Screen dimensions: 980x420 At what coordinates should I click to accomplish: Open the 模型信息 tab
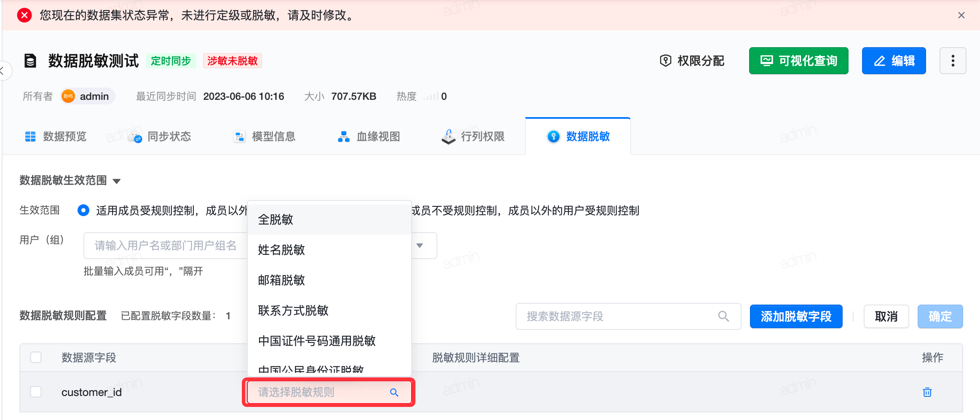tap(264, 136)
